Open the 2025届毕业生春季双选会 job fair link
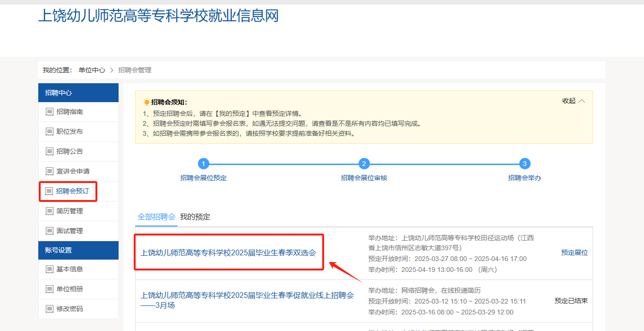The image size is (644, 331). (x=228, y=253)
